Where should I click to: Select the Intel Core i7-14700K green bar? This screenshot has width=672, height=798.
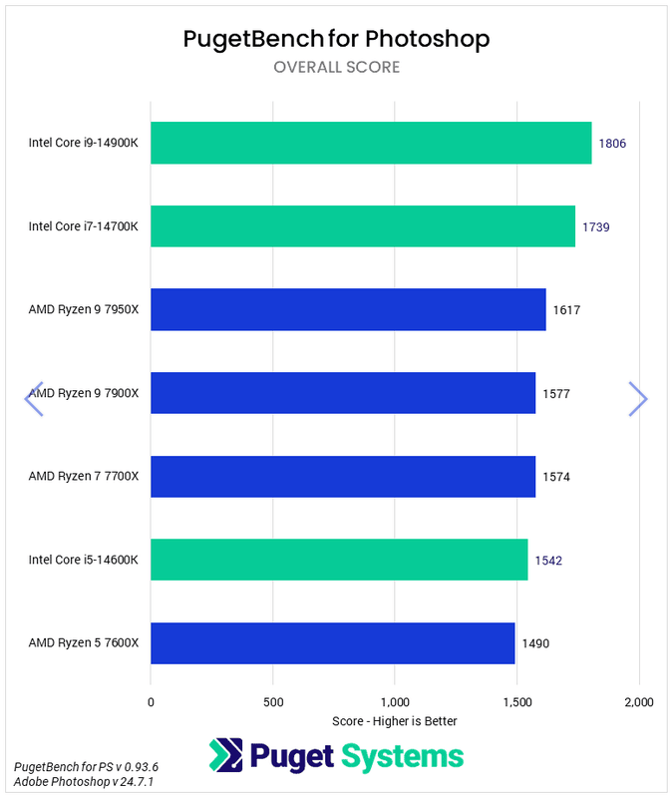point(363,226)
